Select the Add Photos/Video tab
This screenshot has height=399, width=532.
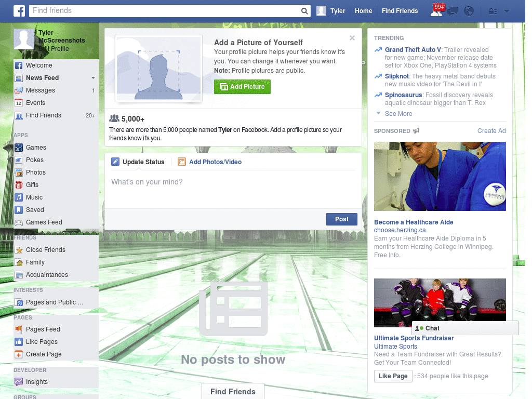[x=210, y=162]
